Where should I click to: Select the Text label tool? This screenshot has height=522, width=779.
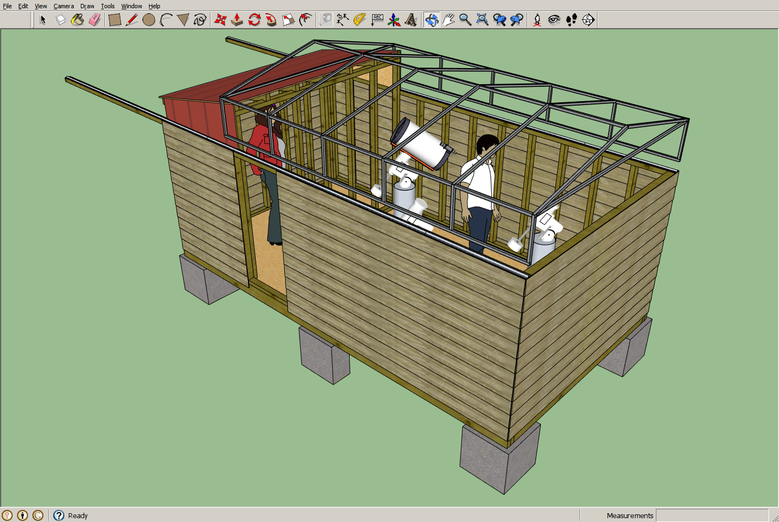(x=377, y=20)
